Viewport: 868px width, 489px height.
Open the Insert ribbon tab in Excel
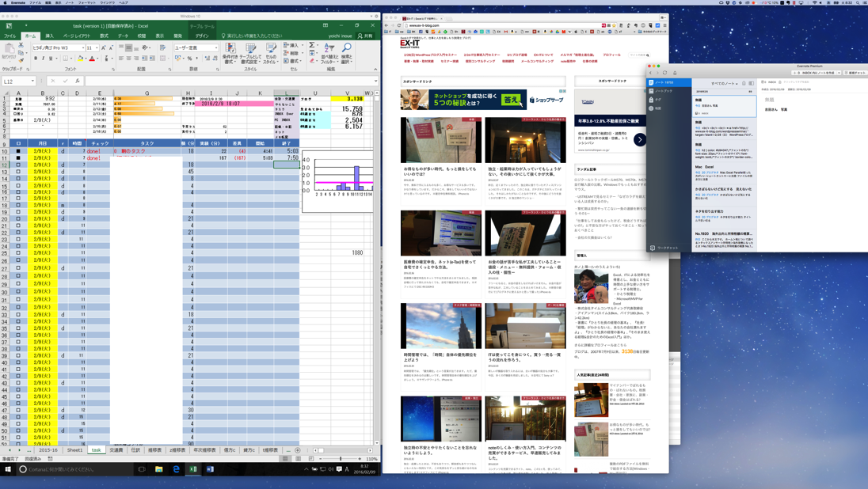click(49, 36)
